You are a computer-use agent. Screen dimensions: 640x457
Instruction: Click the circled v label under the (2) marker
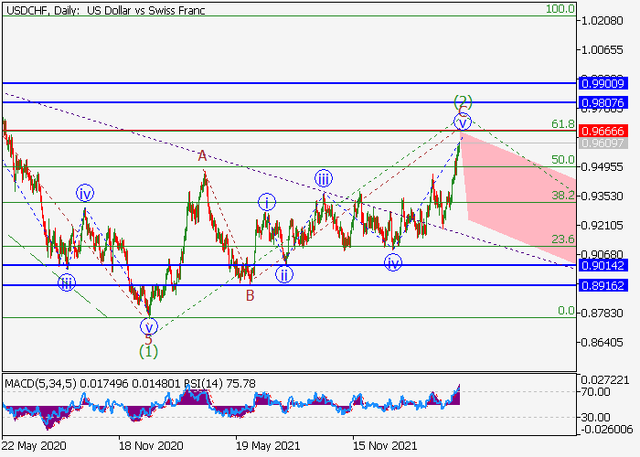click(x=462, y=122)
